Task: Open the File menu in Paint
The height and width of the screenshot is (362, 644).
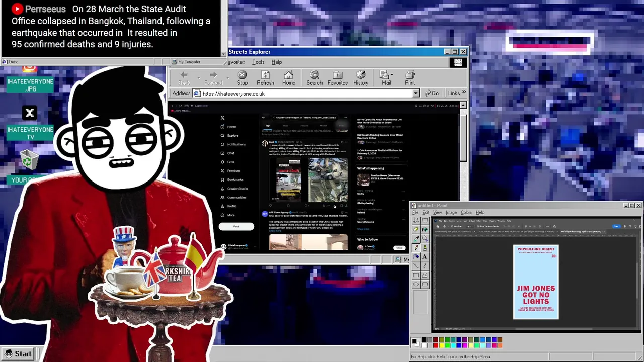Action: click(x=415, y=212)
